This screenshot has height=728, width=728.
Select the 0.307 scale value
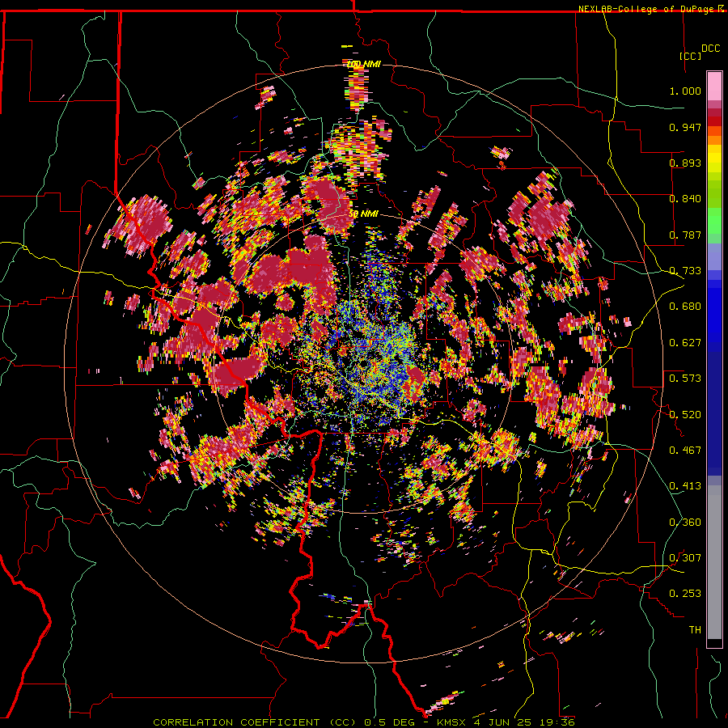pyautogui.click(x=685, y=557)
